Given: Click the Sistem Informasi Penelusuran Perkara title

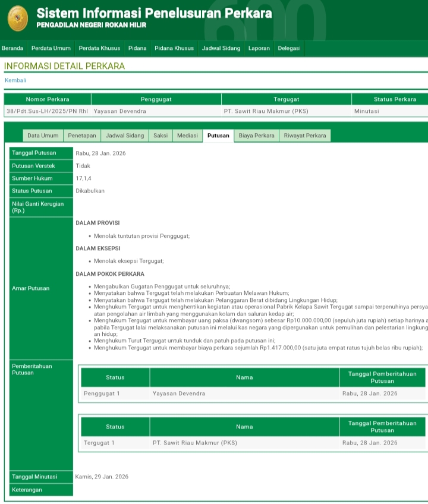Looking at the screenshot, I should point(154,13).
